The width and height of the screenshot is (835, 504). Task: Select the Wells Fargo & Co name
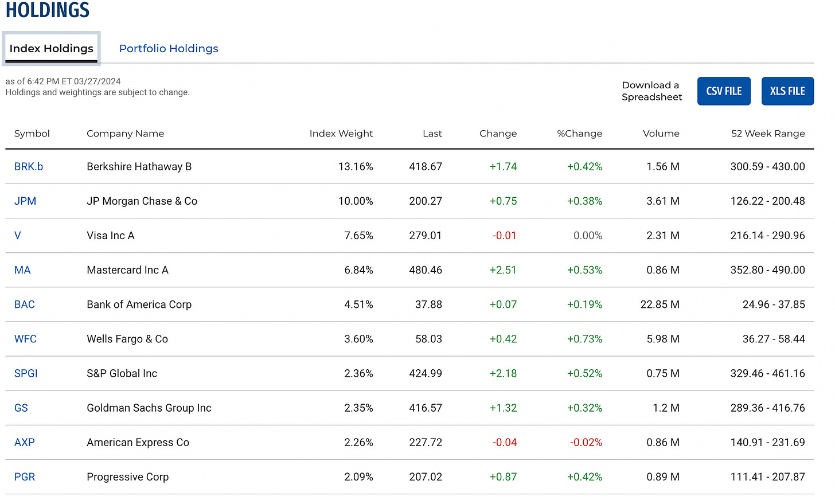127,339
